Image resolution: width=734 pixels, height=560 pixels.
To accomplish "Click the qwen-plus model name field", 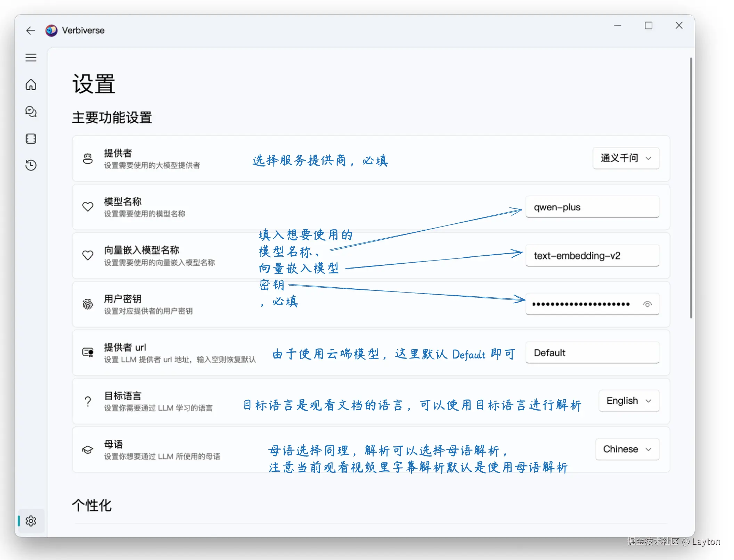I will (x=592, y=207).
